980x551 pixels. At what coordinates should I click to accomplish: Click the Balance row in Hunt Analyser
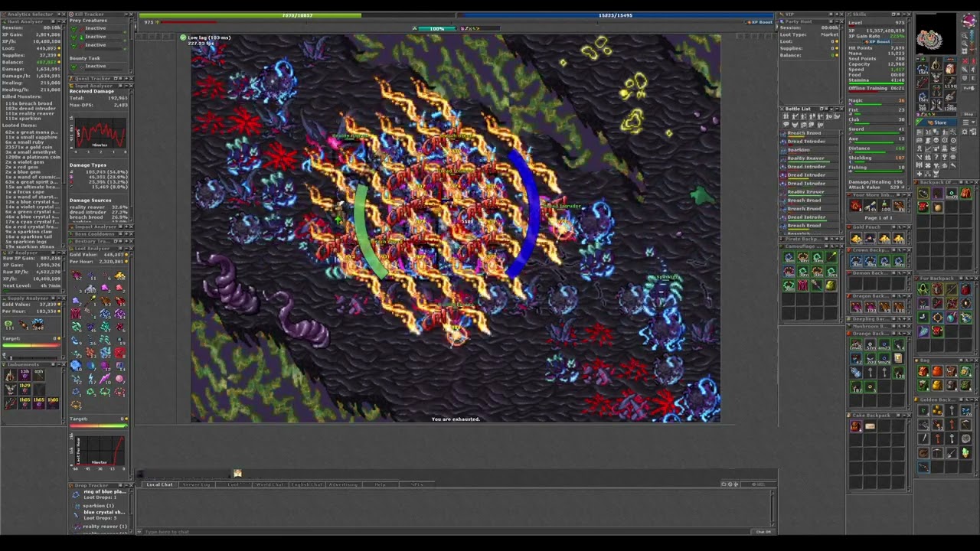(31, 62)
